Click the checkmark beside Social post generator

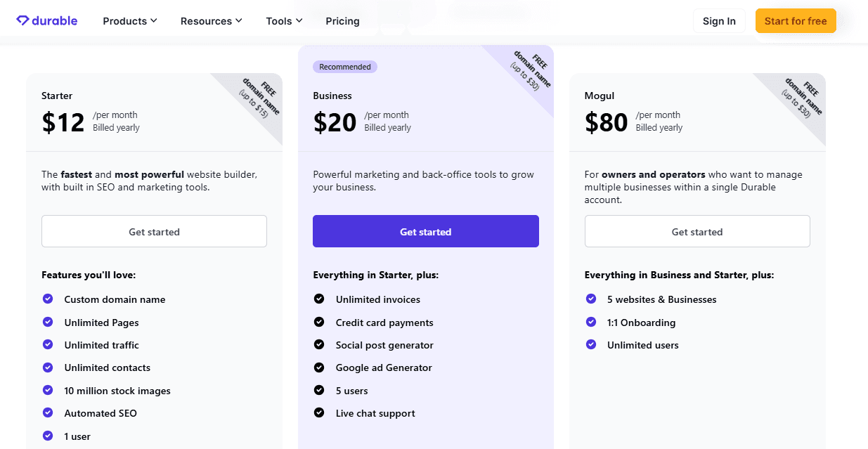[319, 344]
